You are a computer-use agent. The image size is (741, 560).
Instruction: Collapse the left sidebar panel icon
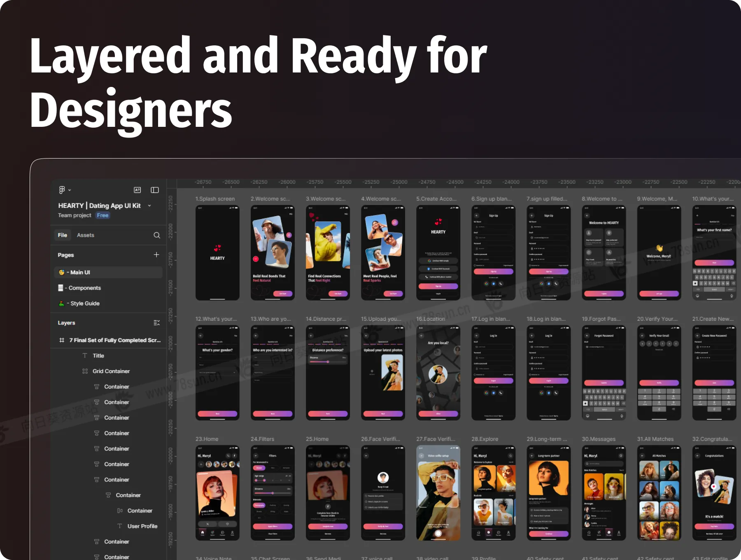coord(155,190)
